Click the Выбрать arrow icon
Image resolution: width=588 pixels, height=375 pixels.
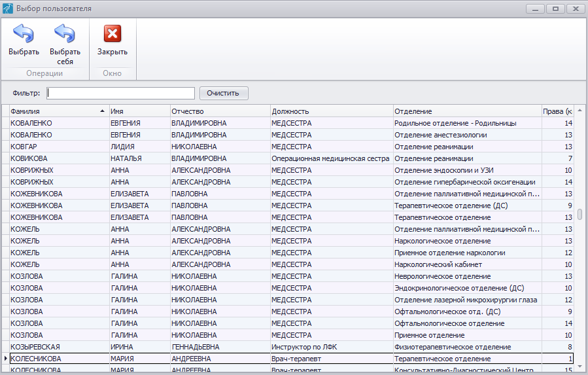pos(24,34)
